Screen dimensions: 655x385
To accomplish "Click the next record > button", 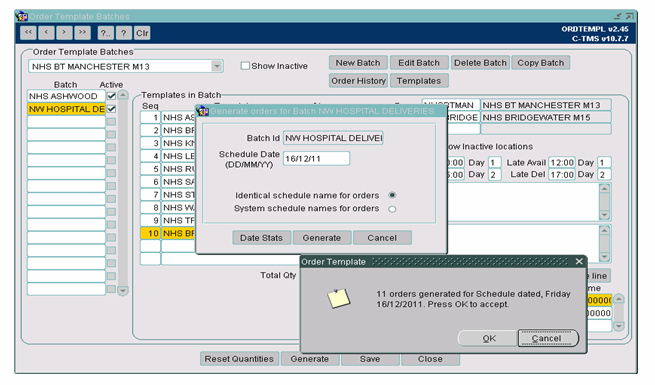I will pyautogui.click(x=64, y=33).
